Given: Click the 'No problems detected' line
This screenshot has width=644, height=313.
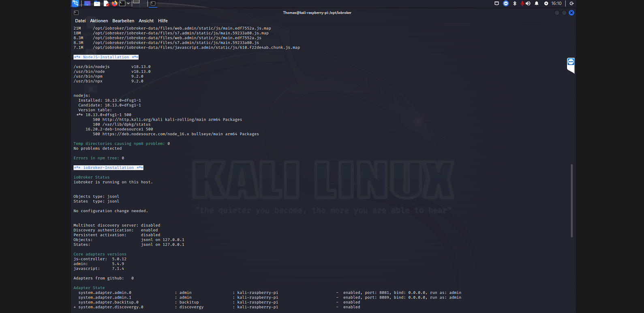Looking at the screenshot, I should [x=98, y=149].
